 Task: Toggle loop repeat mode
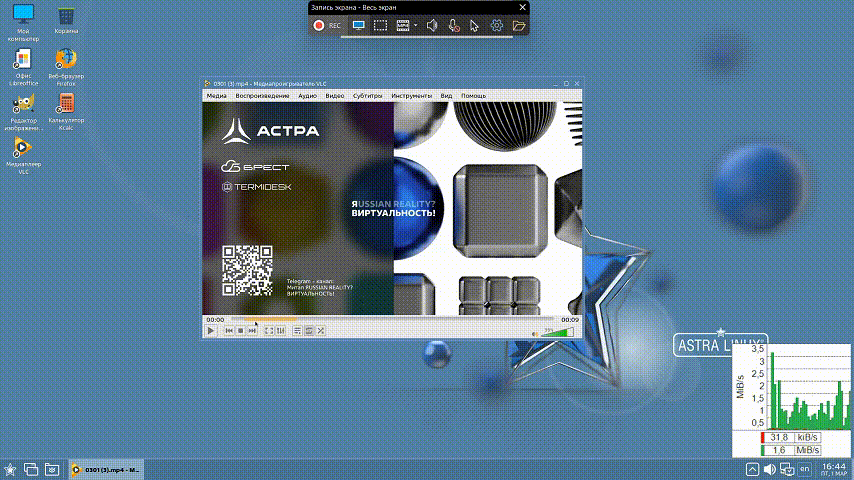click(309, 330)
